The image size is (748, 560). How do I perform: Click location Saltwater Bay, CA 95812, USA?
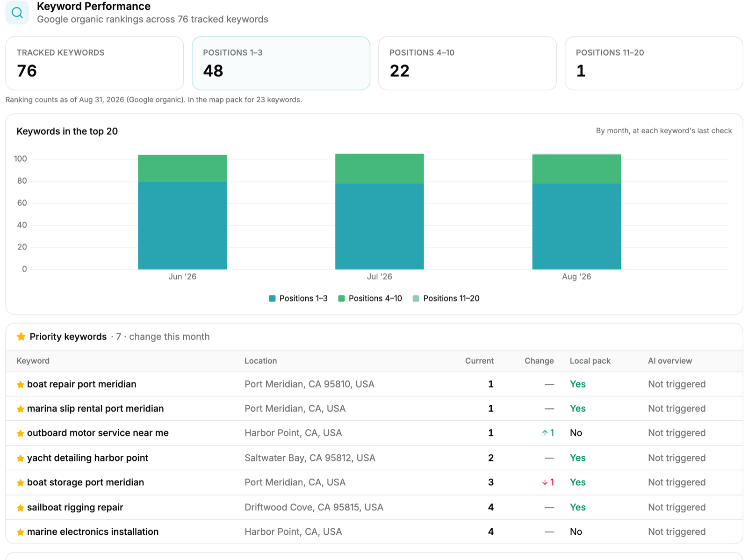pyautogui.click(x=310, y=458)
